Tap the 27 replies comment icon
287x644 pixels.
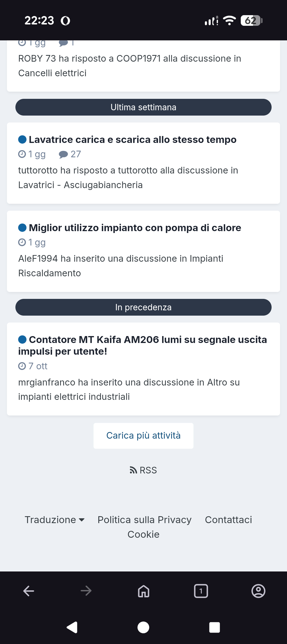tap(63, 154)
